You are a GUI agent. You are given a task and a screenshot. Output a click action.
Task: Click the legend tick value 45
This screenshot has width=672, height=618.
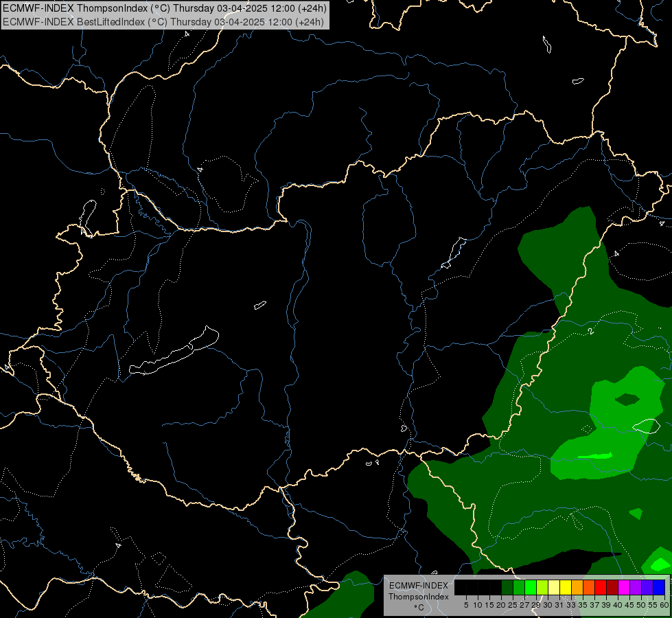click(x=629, y=605)
